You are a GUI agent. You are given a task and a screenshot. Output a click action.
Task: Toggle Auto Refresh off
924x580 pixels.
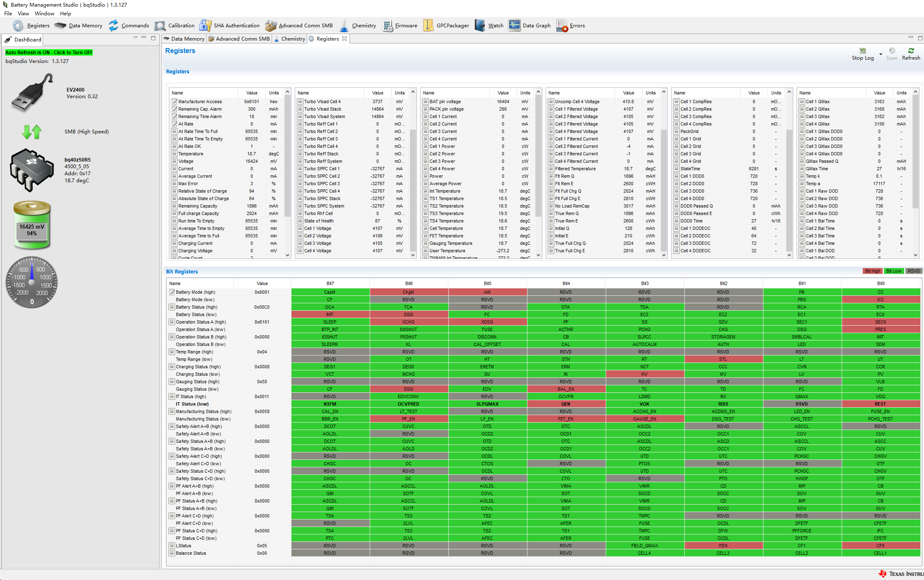(x=49, y=52)
